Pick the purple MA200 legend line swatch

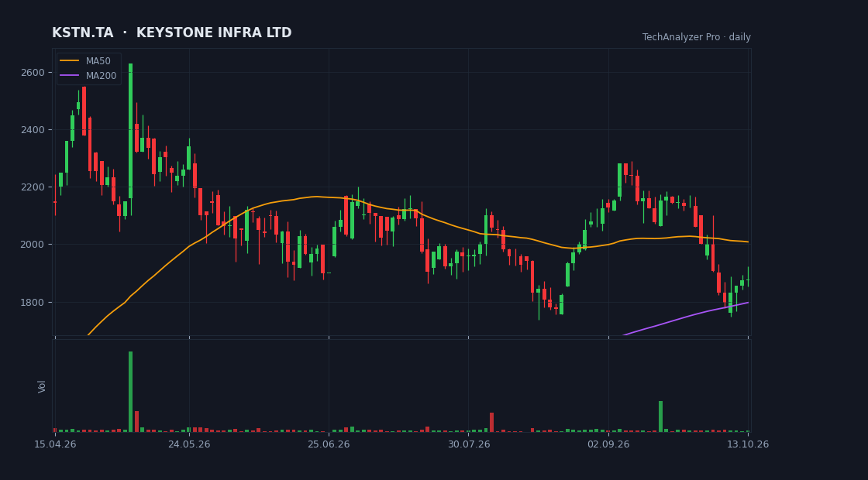[69, 76]
